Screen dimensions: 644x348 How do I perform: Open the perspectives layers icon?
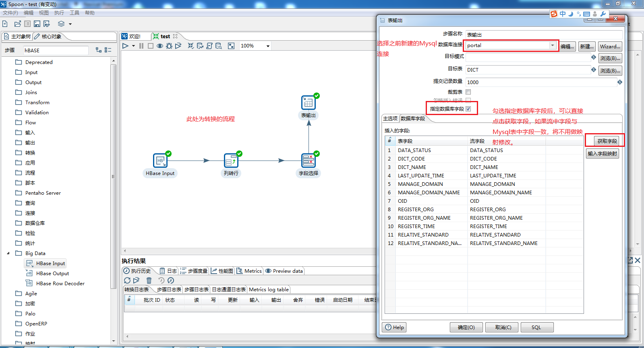click(x=61, y=24)
